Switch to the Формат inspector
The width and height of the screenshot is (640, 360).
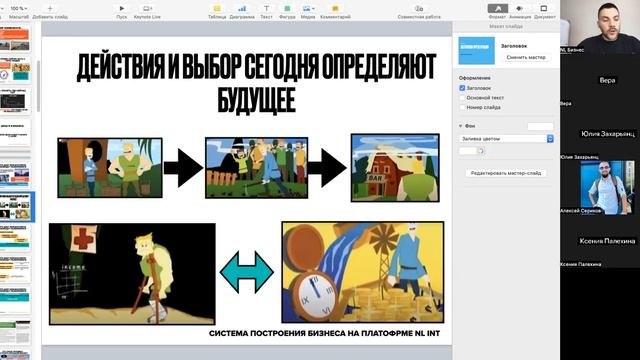(x=498, y=8)
